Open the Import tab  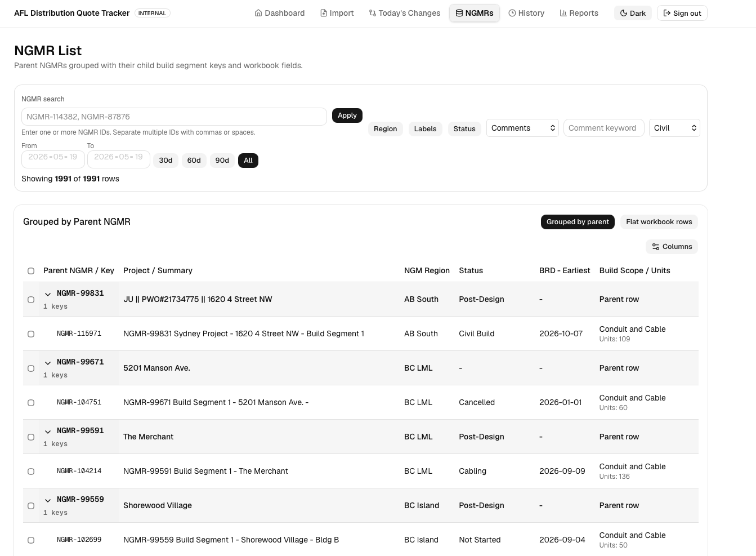(x=337, y=13)
